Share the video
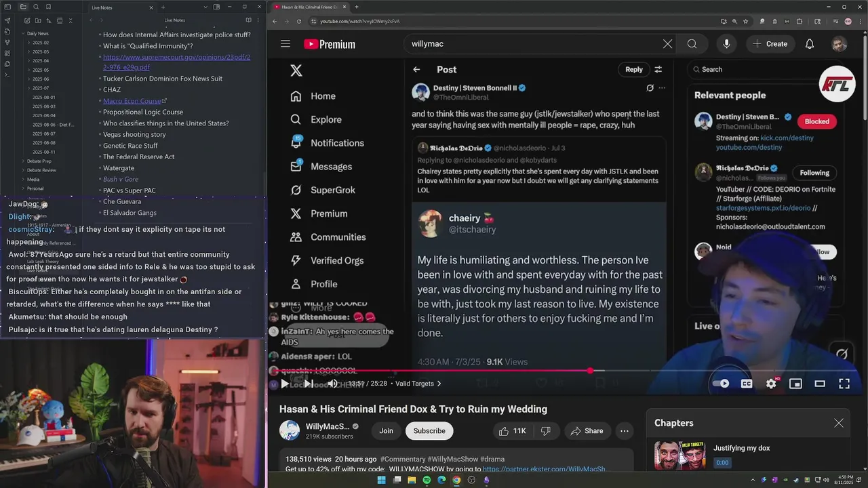This screenshot has width=868, height=488. 587,431
